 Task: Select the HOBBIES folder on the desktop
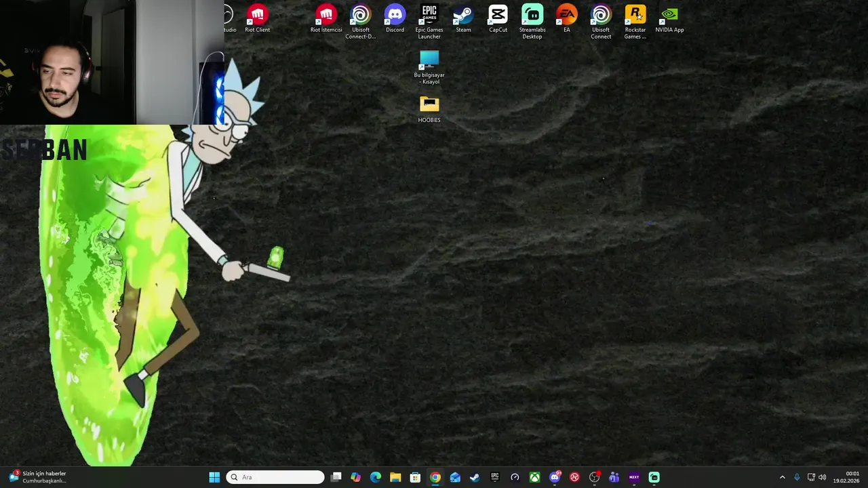point(429,109)
